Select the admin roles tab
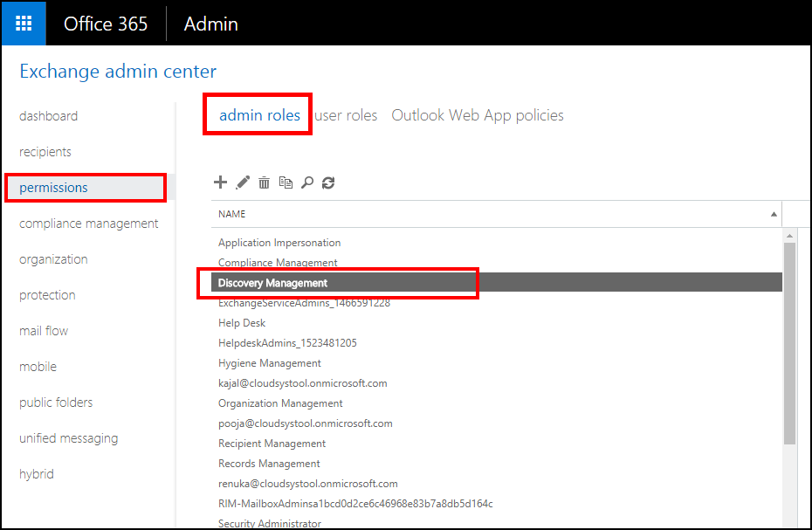 click(x=259, y=115)
